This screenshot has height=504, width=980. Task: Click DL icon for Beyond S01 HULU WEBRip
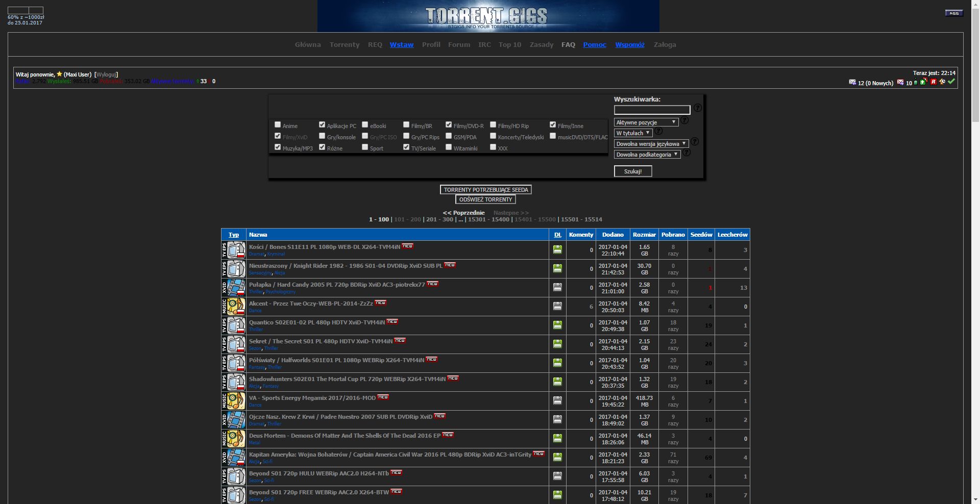[557, 476]
